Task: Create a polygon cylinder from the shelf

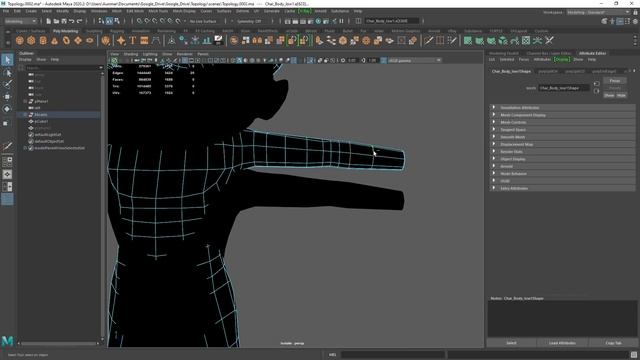Action: coord(43,40)
